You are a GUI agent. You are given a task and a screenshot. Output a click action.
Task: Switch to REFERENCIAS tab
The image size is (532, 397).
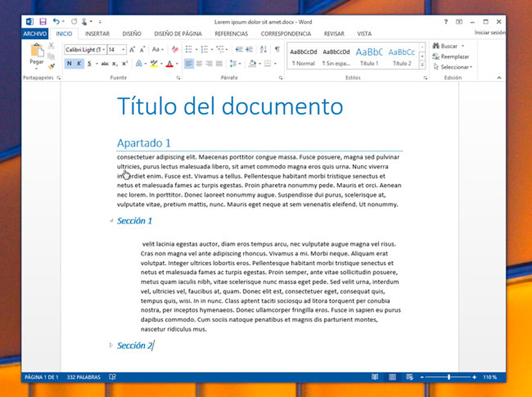231,34
